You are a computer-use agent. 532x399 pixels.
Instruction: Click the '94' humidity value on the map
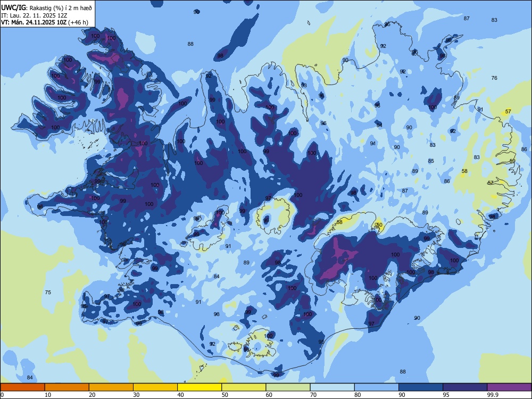[379, 125]
